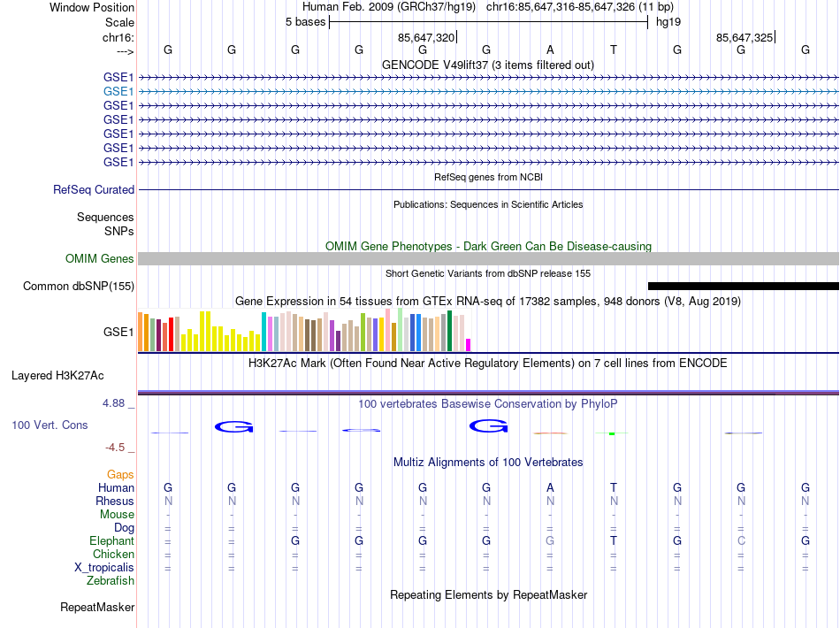Click the Zebrafish species label
The width and height of the screenshot is (840, 628).
point(111,581)
